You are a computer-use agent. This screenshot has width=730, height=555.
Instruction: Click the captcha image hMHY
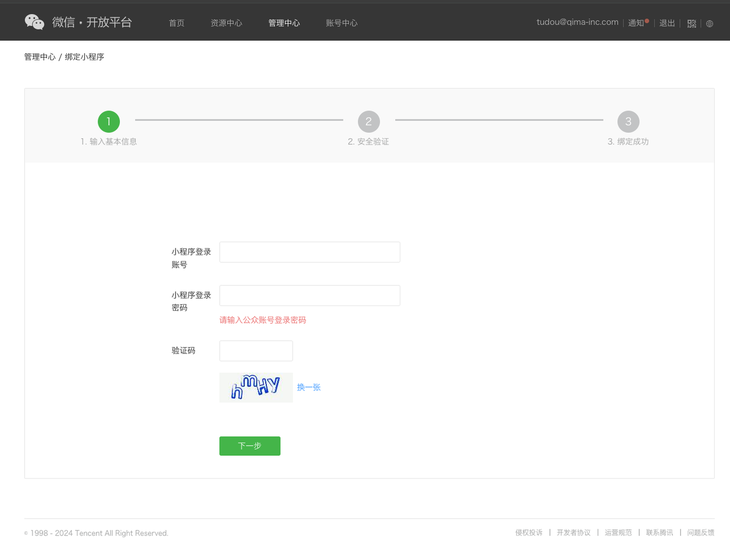[x=256, y=387]
